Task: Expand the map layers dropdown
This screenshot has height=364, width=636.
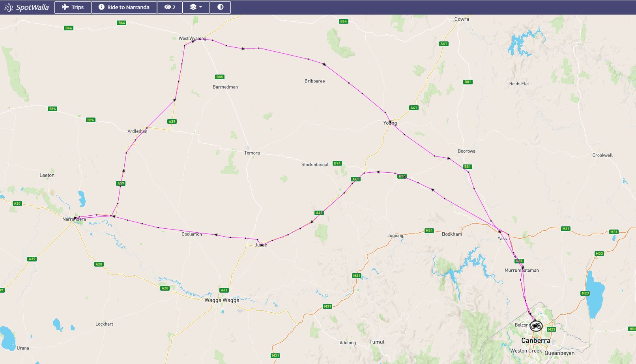Action: pos(196,7)
